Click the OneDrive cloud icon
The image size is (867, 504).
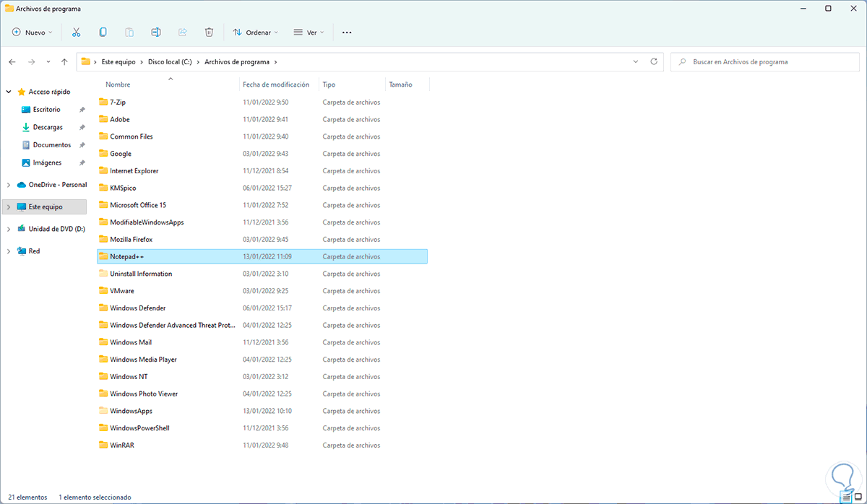(21, 184)
